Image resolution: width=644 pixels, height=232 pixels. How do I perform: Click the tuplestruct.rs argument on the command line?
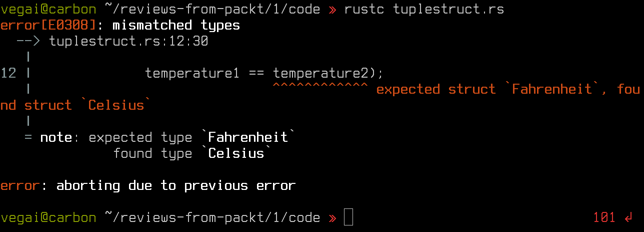[448, 9]
